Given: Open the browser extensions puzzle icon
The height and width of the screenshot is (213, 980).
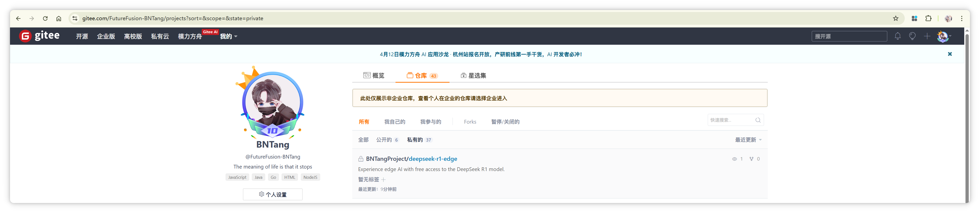Looking at the screenshot, I should (928, 18).
